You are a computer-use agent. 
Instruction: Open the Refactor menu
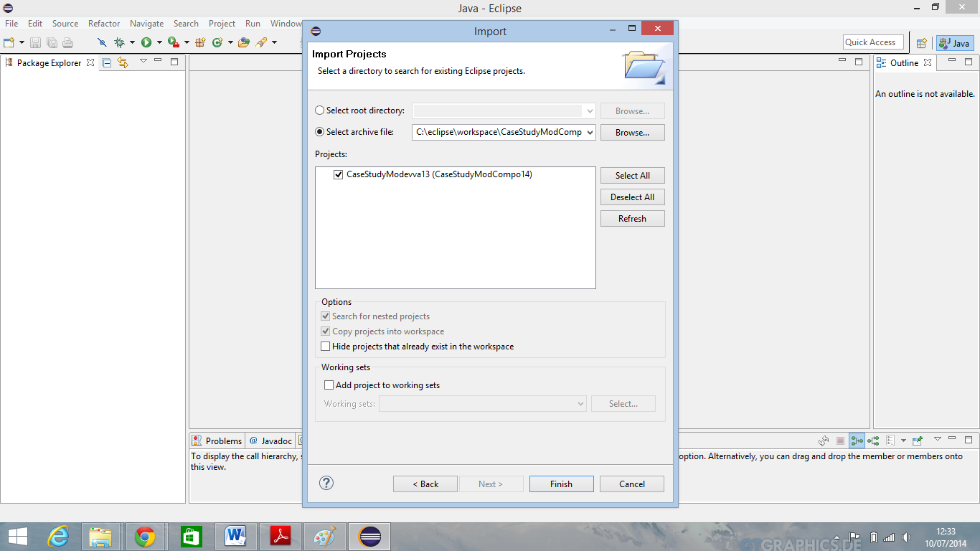(x=104, y=24)
